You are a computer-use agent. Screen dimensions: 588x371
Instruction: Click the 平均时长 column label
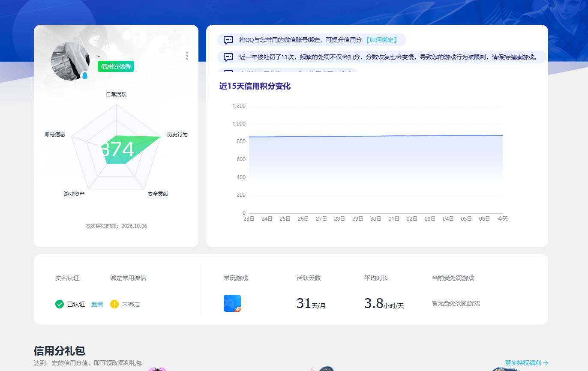click(x=376, y=278)
